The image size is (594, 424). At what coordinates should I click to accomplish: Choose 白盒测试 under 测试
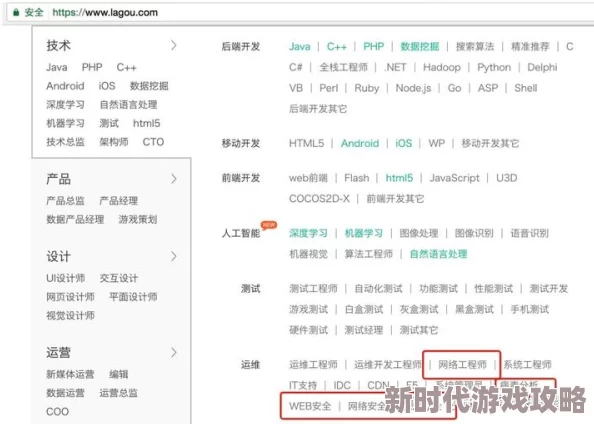click(364, 310)
